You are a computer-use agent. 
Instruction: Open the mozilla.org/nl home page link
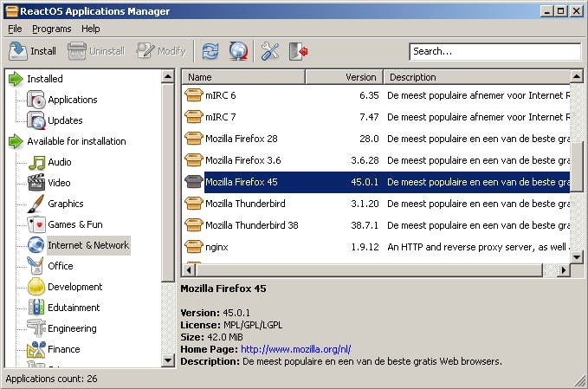[x=296, y=349]
